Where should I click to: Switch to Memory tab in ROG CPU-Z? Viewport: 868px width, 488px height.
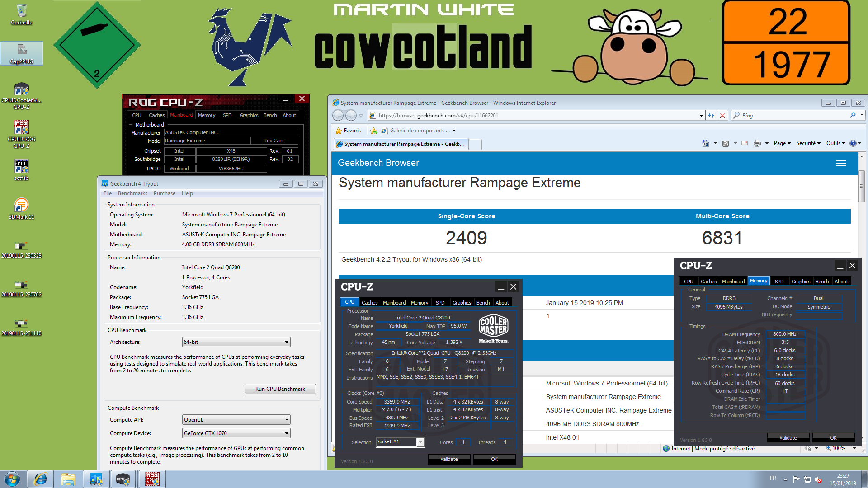(x=207, y=115)
